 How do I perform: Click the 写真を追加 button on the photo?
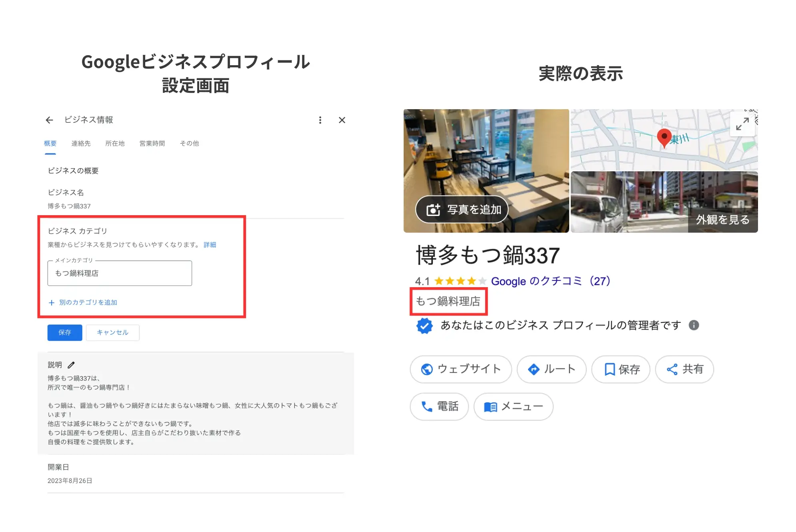coord(462,209)
